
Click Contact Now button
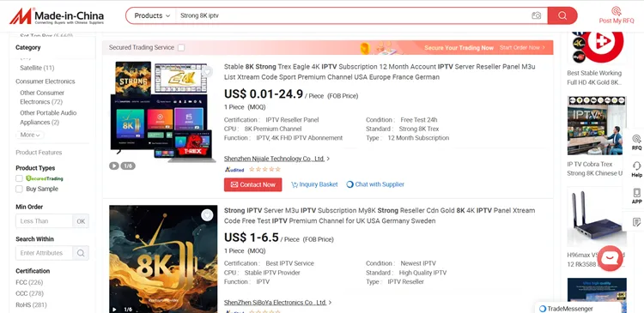253,184
